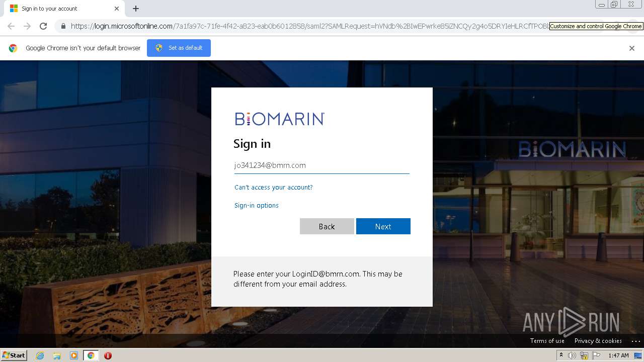644x362 pixels.
Task: Open a new browser tab
Action: pyautogui.click(x=136, y=9)
